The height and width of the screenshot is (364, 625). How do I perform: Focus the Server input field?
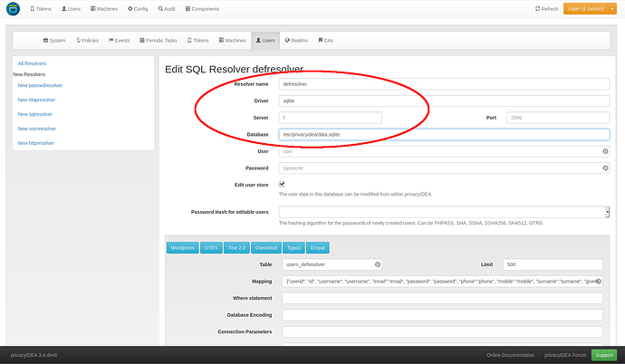pos(330,118)
